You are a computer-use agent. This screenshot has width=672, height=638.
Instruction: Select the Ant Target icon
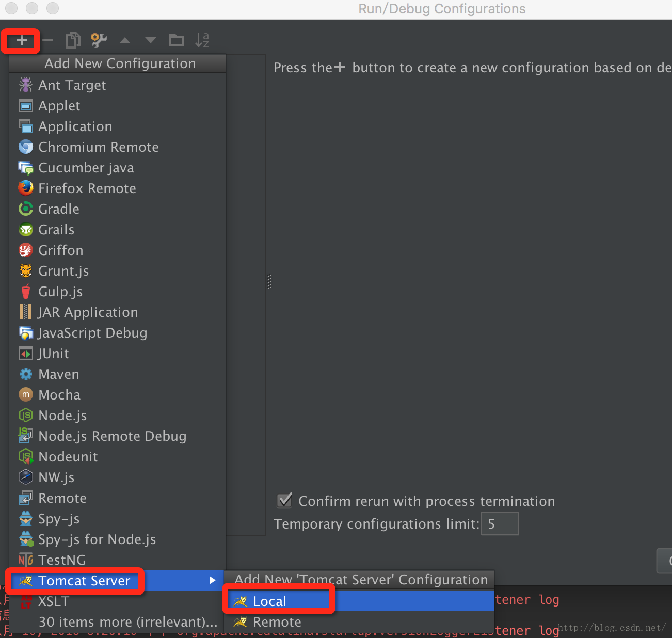point(26,85)
